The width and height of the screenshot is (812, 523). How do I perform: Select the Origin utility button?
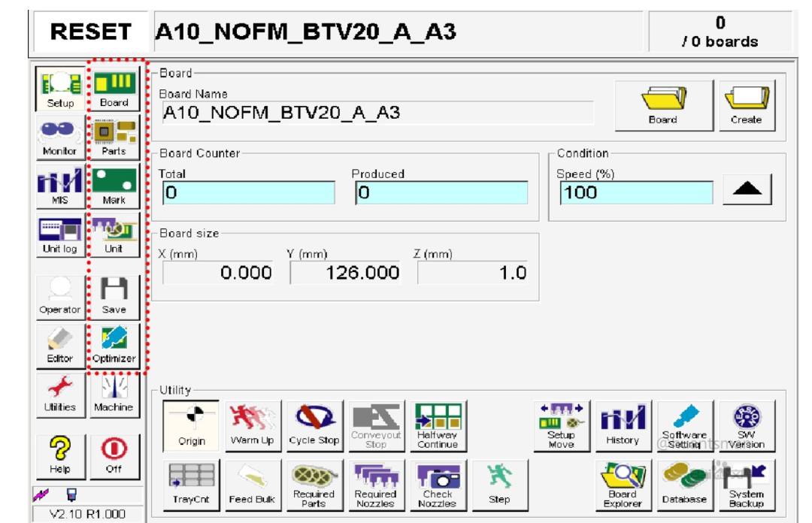(x=191, y=425)
